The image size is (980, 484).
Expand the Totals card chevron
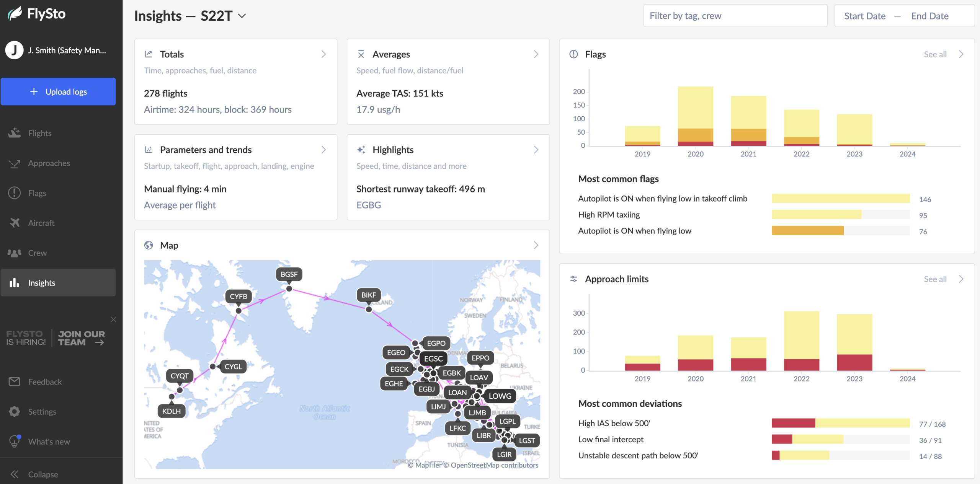323,54
